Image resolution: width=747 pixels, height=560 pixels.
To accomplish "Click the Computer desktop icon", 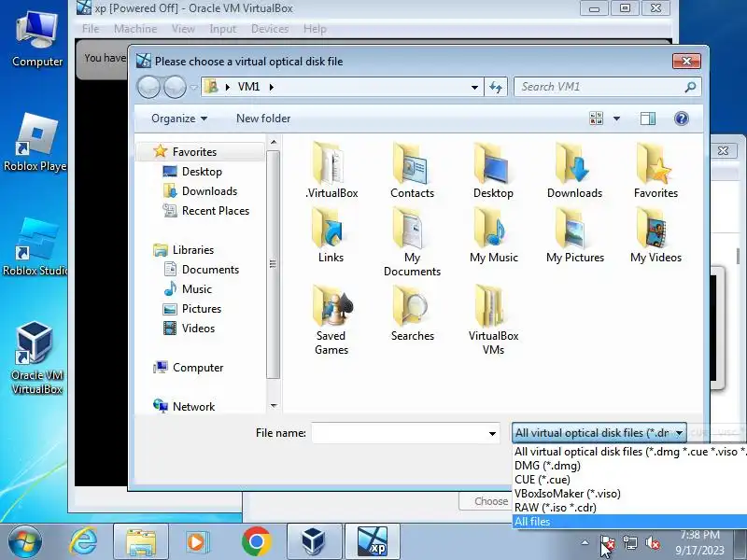I will 36,39.
